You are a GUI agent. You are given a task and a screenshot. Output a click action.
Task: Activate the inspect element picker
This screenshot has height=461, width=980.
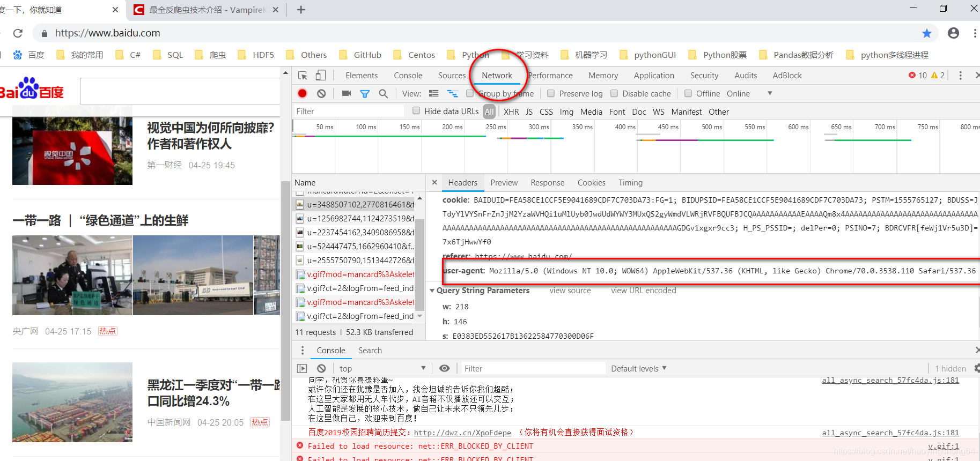[x=303, y=76]
